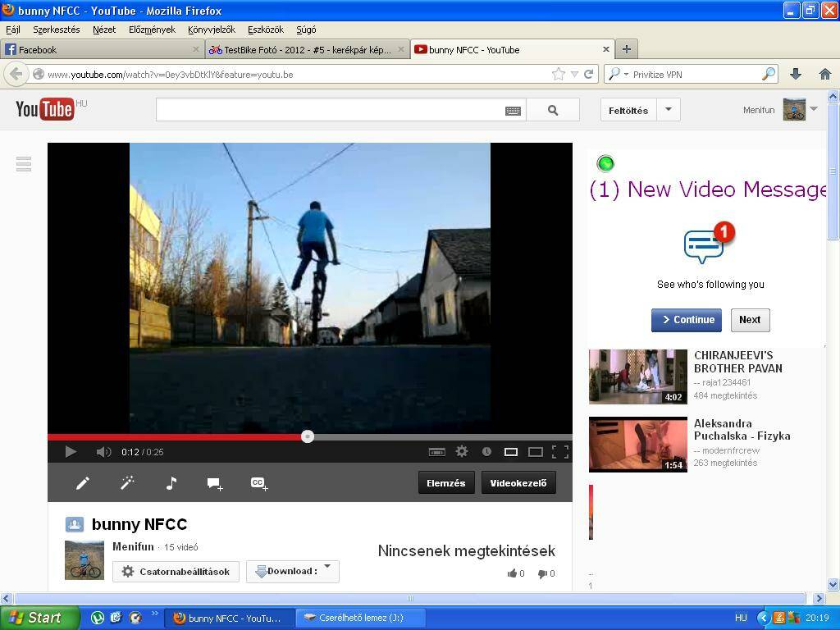
Task: Click the YouTube search magnifier button
Action: point(553,110)
